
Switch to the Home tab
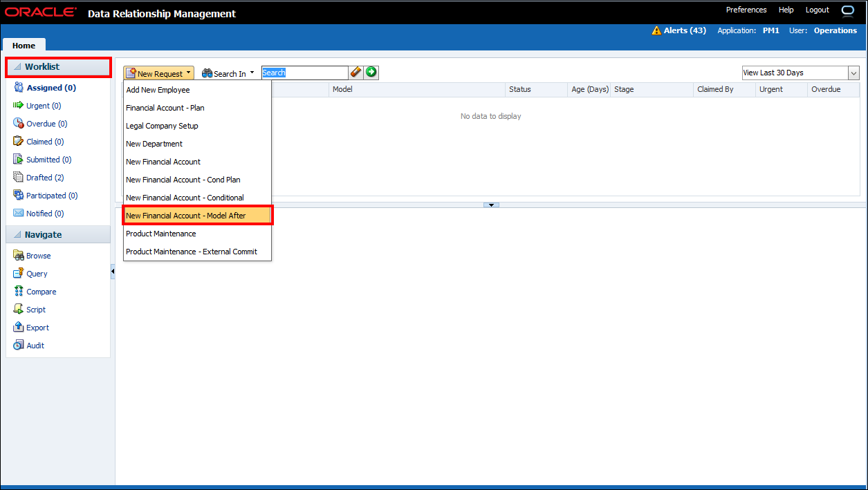pyautogui.click(x=24, y=45)
